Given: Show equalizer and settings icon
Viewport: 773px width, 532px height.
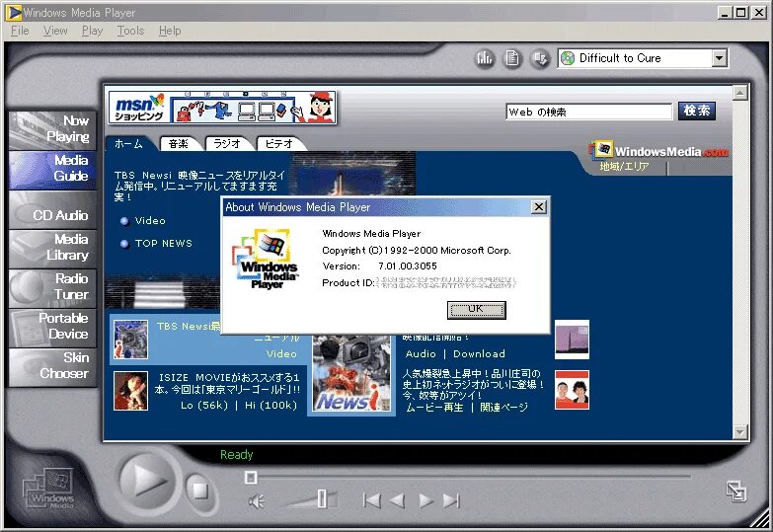Looking at the screenshot, I should click(484, 58).
